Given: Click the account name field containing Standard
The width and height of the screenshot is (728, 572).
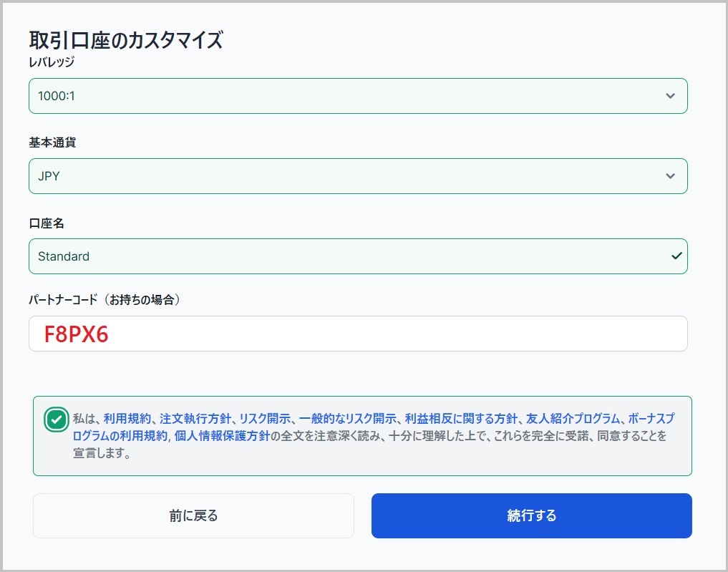Looking at the screenshot, I should (344, 256).
